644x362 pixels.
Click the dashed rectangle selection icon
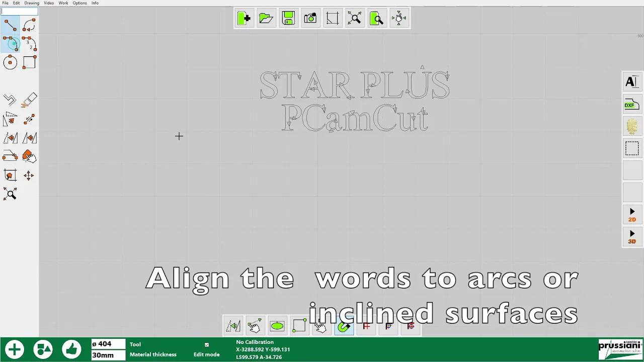pyautogui.click(x=632, y=149)
